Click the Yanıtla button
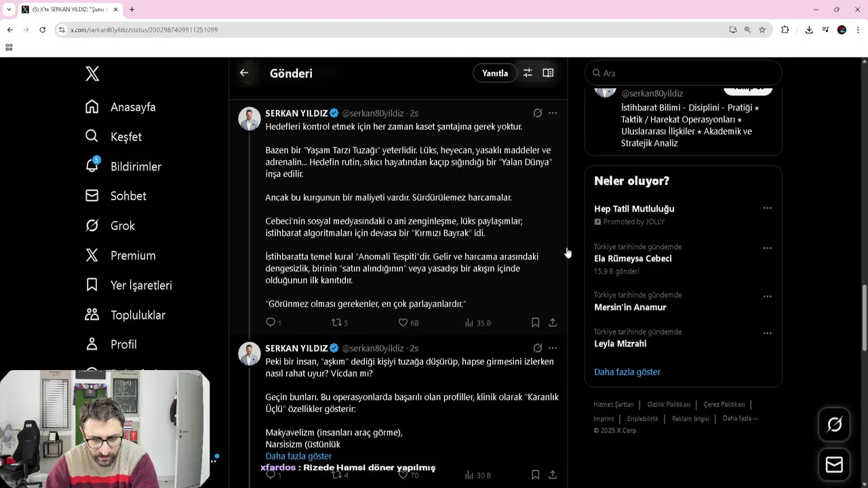Image resolution: width=868 pixels, height=488 pixels. pyautogui.click(x=495, y=73)
